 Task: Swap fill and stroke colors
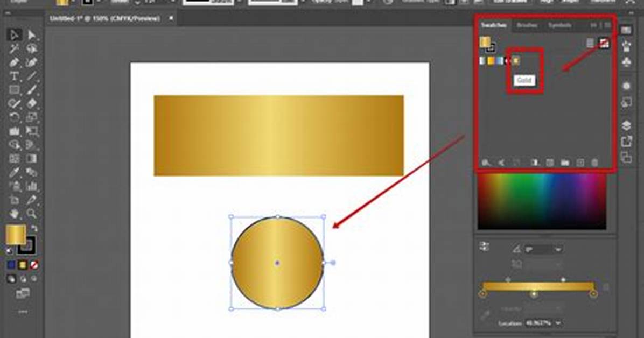34,229
